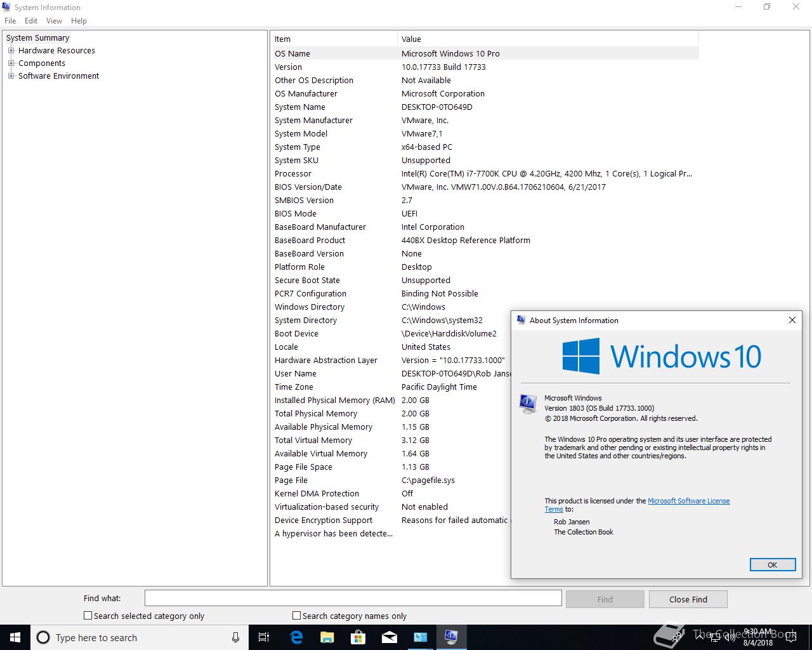Select the Version row item
This screenshot has height=650, width=812.
click(486, 67)
